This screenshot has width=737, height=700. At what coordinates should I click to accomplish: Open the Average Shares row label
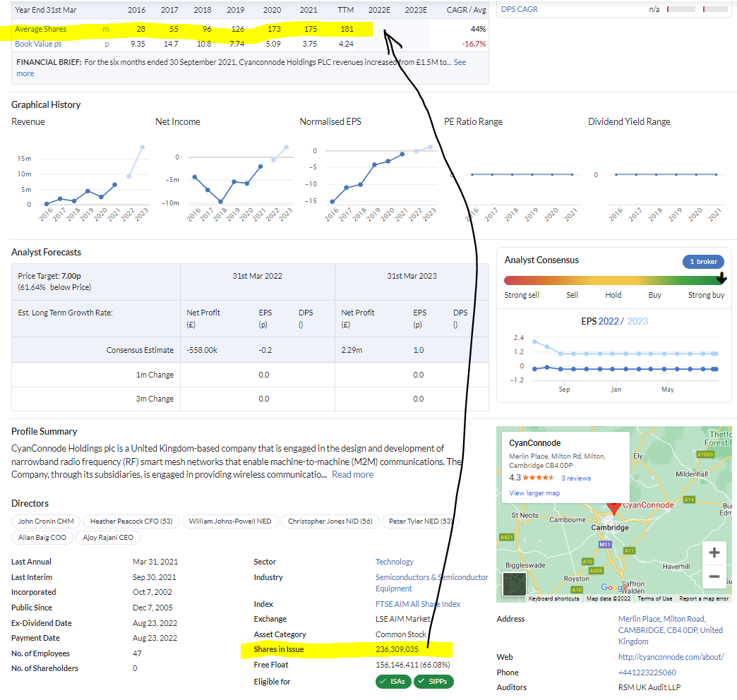pyautogui.click(x=40, y=29)
